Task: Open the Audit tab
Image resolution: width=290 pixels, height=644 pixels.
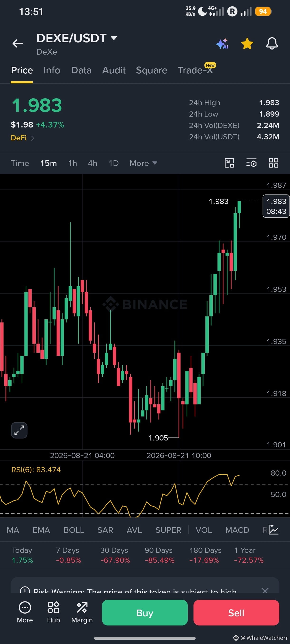Action: coord(114,70)
